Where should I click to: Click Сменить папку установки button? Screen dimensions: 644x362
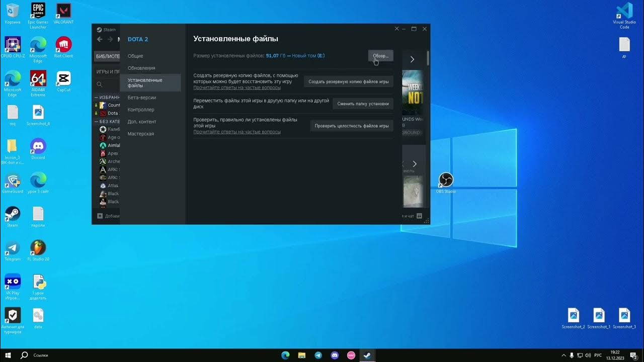tap(363, 104)
